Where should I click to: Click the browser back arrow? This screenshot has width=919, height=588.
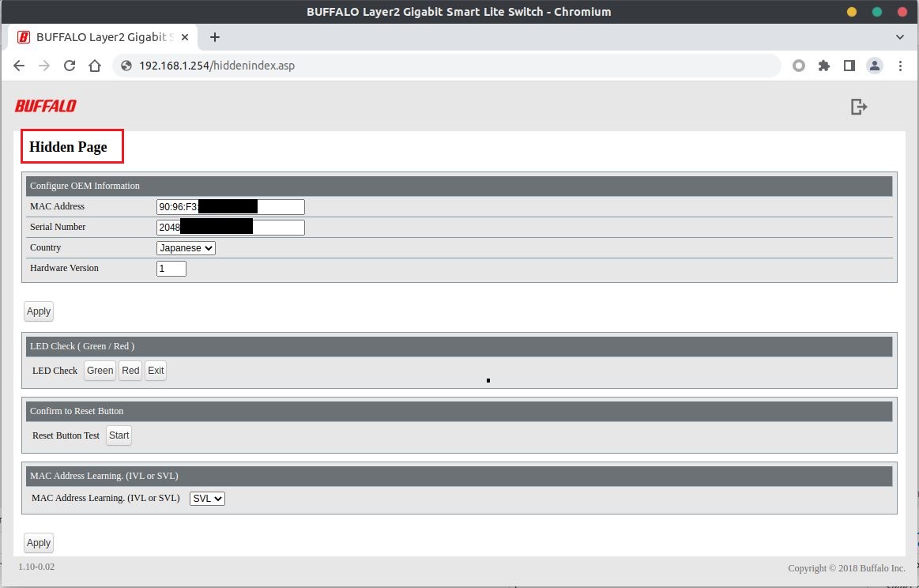19,66
